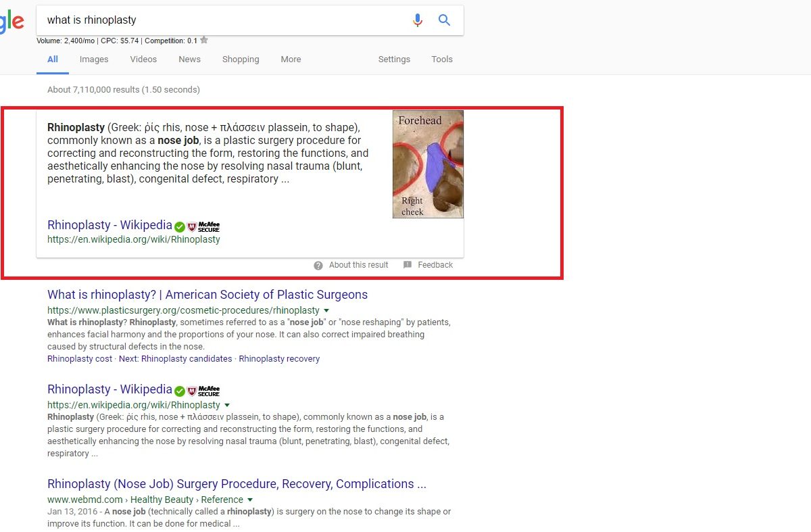
Task: Open American Society of Plastic Surgeons result
Action: tap(207, 295)
